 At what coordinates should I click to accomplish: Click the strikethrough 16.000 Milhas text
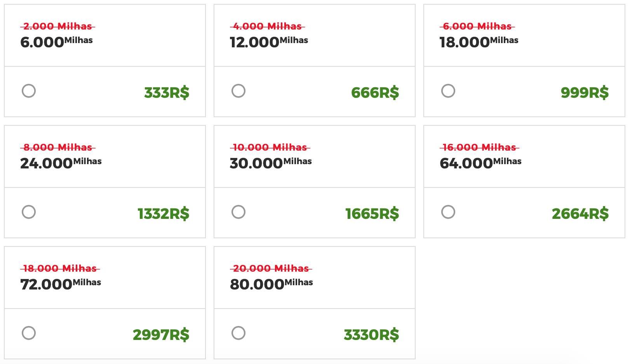coord(479,147)
